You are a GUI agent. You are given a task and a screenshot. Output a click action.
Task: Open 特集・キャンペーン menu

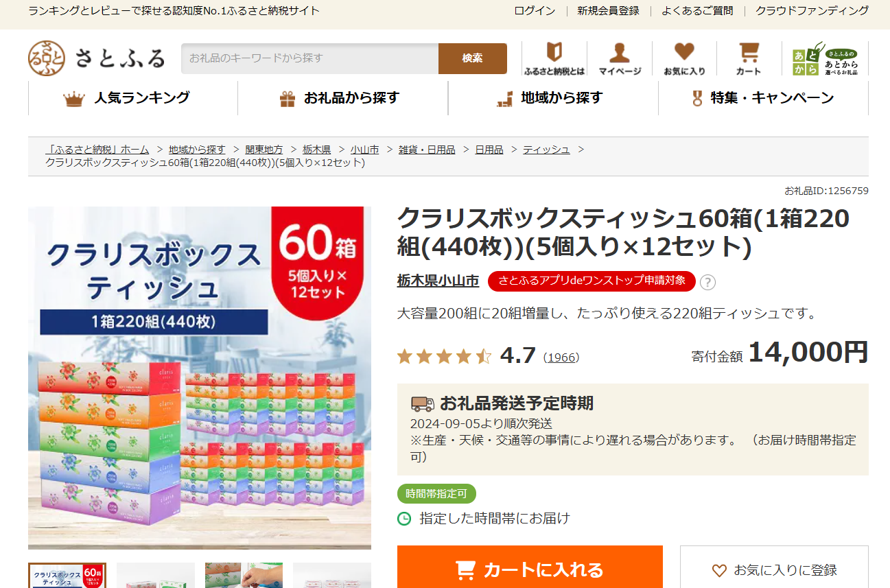(763, 98)
